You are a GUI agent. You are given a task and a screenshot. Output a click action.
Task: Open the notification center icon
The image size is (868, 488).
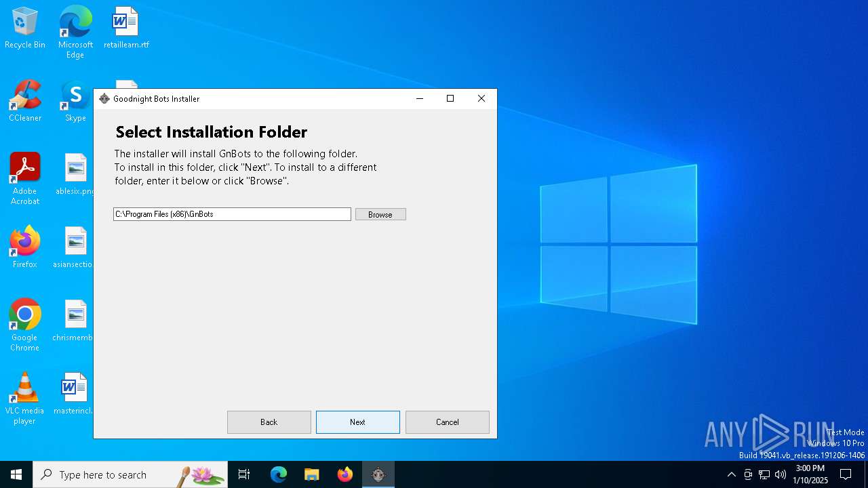846,474
